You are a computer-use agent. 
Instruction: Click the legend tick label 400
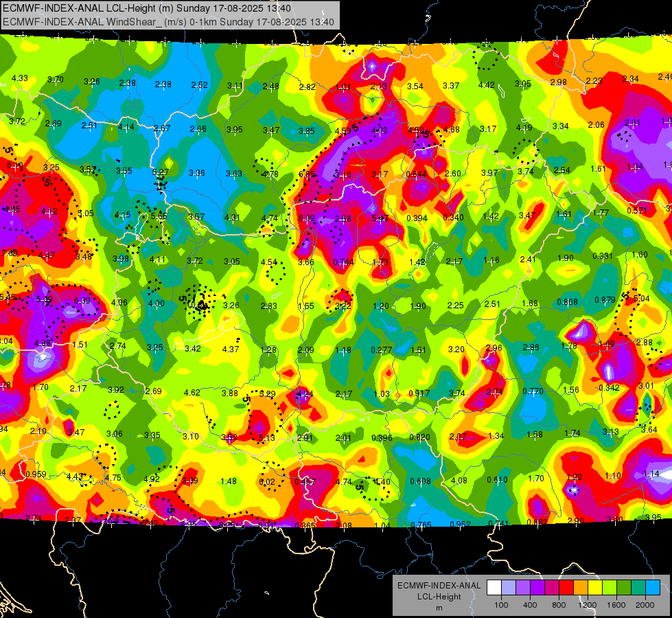(x=530, y=605)
